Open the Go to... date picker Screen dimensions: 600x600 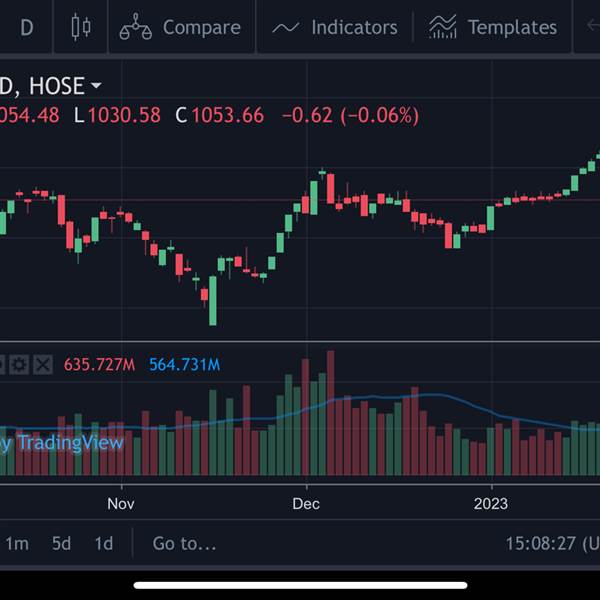coord(184,543)
